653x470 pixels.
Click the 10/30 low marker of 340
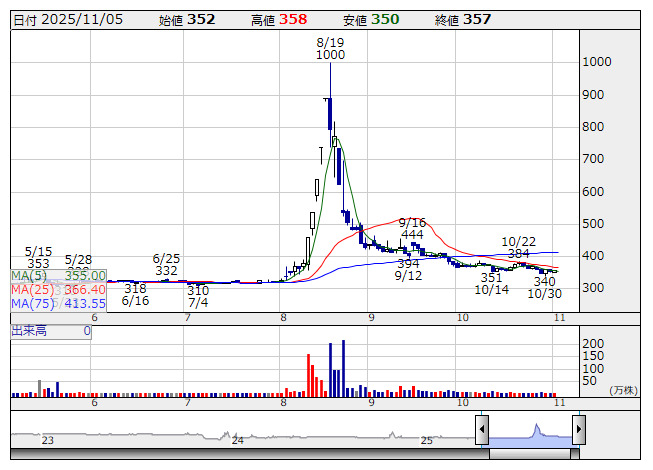544,288
